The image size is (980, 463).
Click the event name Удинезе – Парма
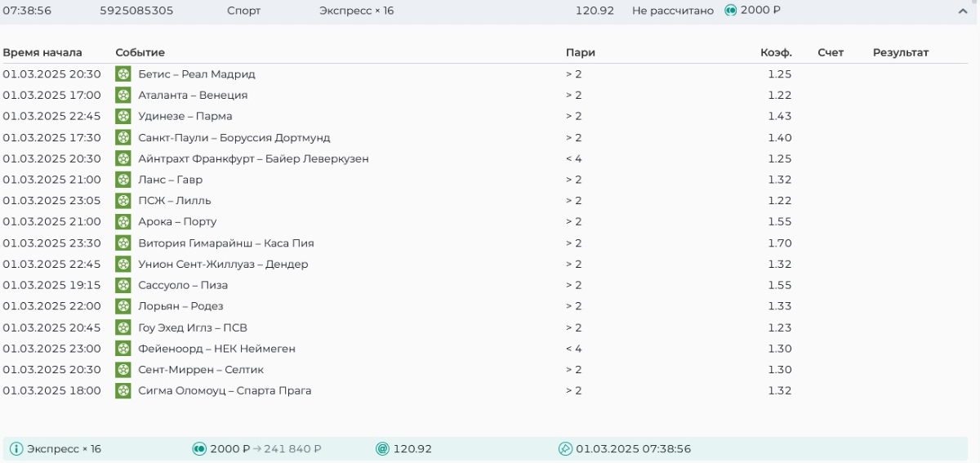(185, 116)
